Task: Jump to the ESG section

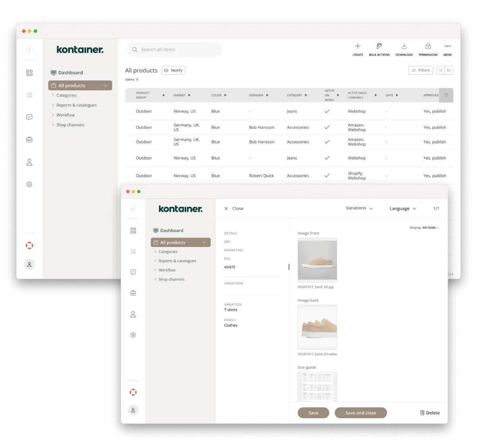Action: point(227,259)
